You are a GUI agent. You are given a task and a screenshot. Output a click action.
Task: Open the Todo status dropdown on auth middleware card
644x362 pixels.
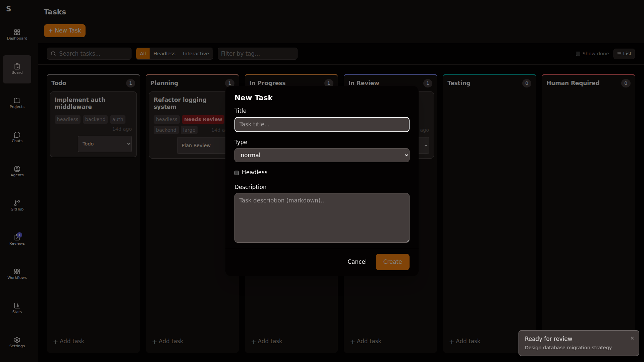tap(105, 143)
